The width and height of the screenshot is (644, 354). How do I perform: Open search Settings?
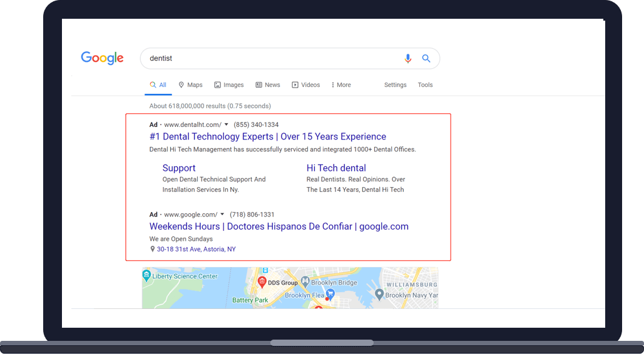395,85
